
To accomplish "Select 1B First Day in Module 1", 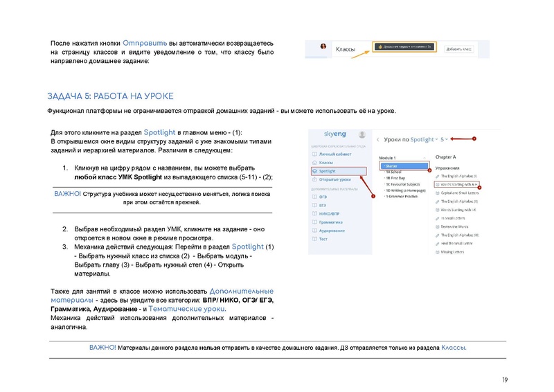I will [x=395, y=178].
